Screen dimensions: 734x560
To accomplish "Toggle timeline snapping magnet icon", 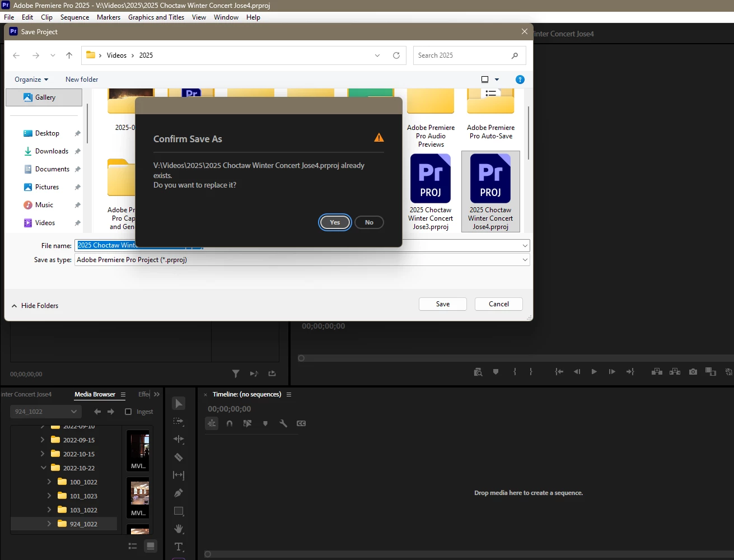I will tap(230, 423).
